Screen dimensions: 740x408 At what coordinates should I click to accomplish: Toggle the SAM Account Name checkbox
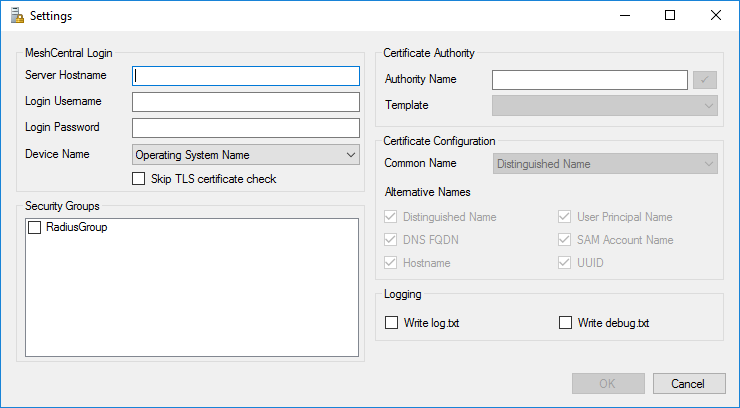[565, 240]
